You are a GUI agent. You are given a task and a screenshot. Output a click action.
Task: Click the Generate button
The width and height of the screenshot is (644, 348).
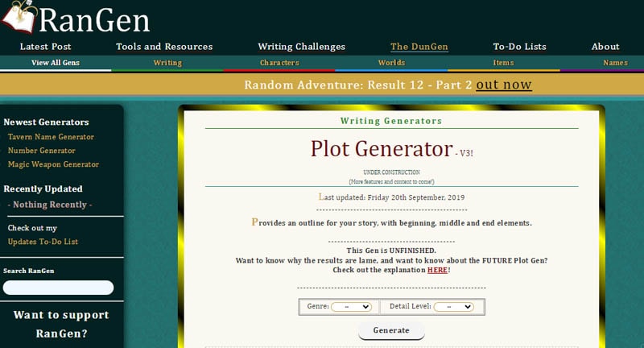click(x=391, y=330)
